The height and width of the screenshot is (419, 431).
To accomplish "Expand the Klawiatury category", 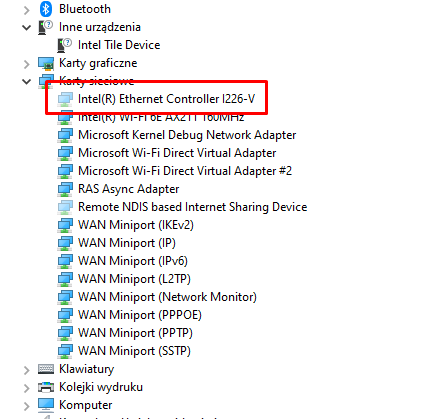I will (27, 370).
